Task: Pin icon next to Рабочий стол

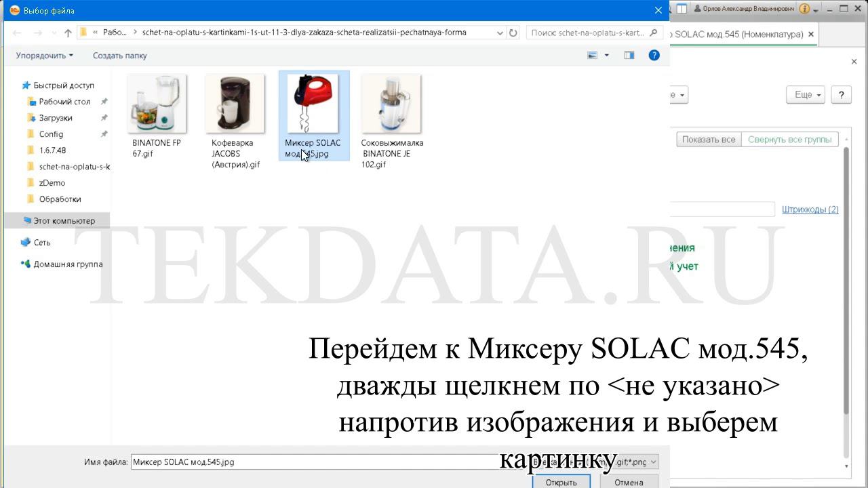Action: (x=104, y=102)
